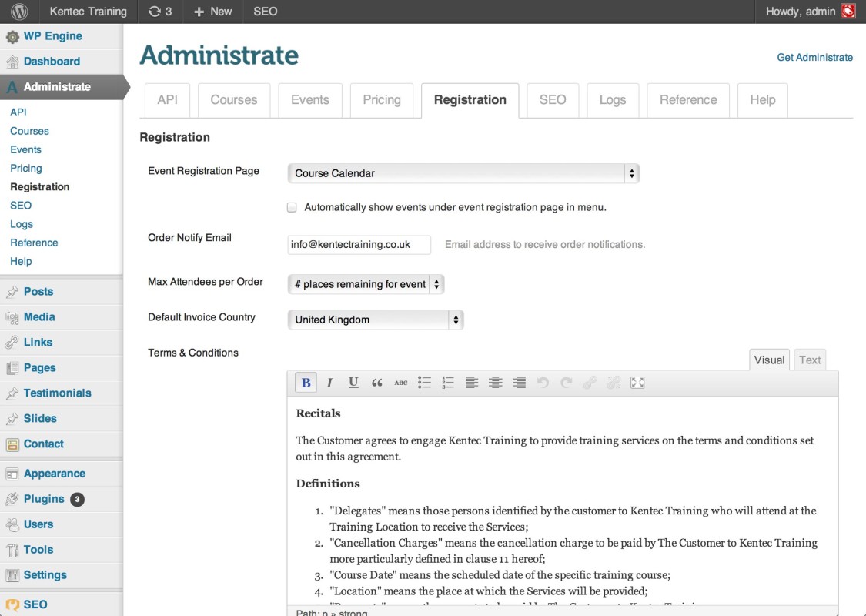Go to Testimonials in sidebar
Viewport: 866px width, 616px height.
(x=58, y=393)
